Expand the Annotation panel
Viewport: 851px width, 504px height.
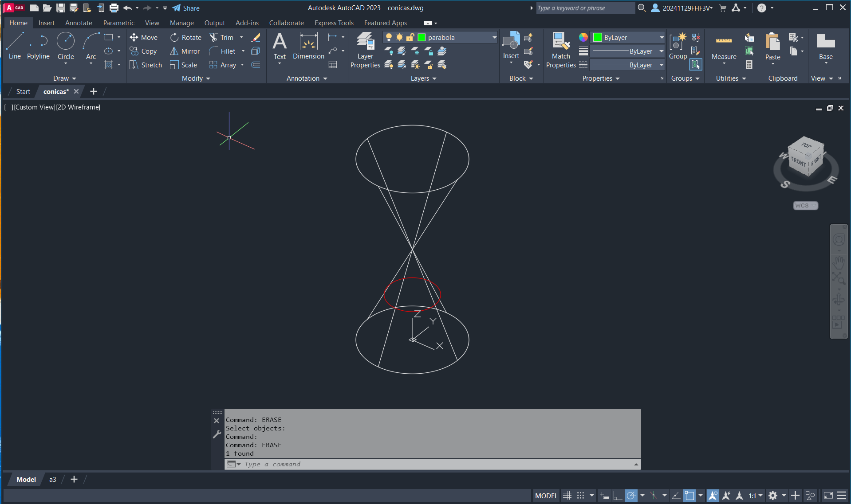point(307,78)
